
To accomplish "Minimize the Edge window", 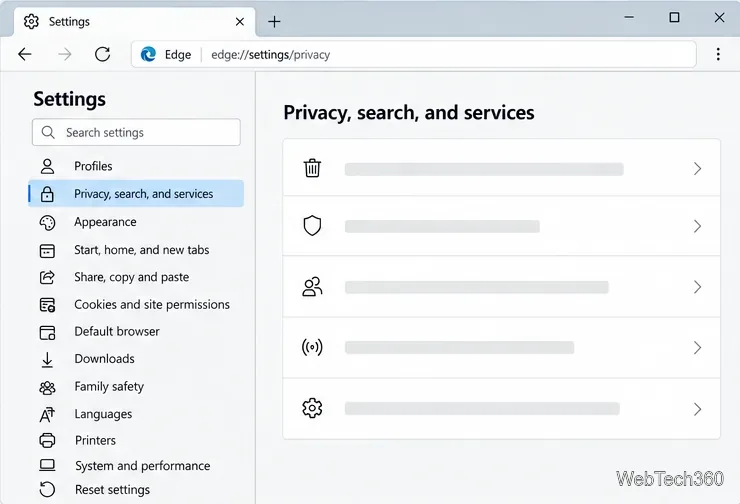I will (x=629, y=17).
